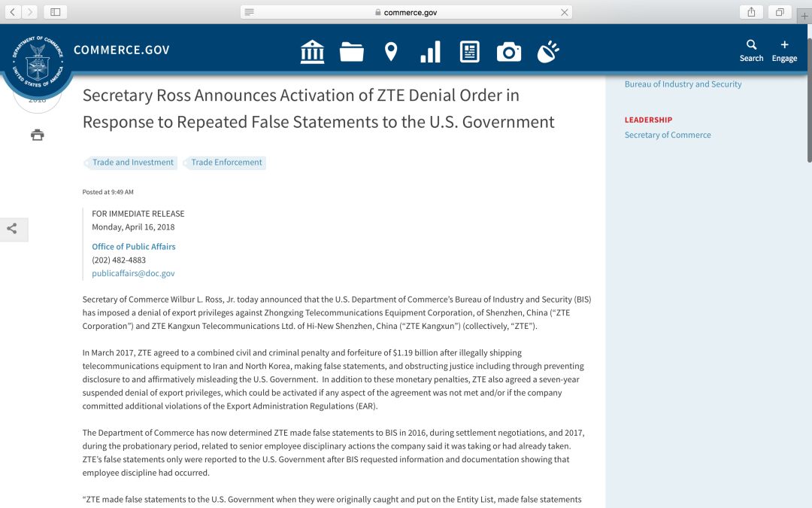This screenshot has height=508, width=812.
Task: Stop loading with the X in address bar
Action: coord(565,13)
